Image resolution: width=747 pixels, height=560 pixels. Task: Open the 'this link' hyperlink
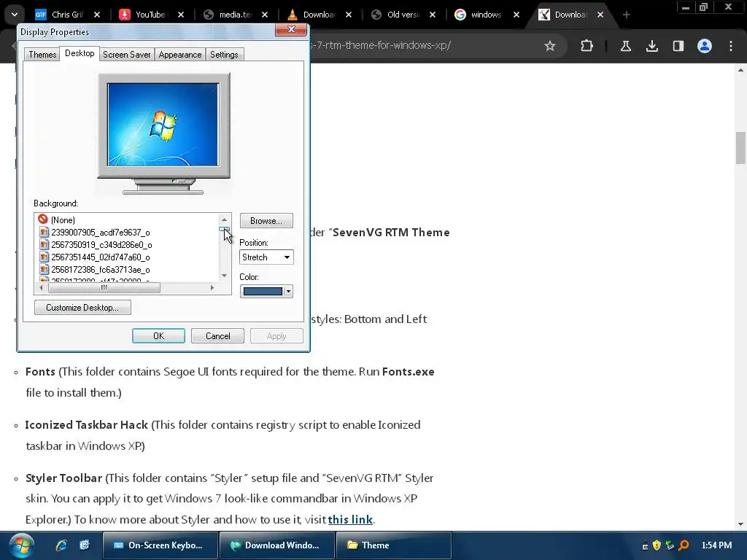point(350,519)
